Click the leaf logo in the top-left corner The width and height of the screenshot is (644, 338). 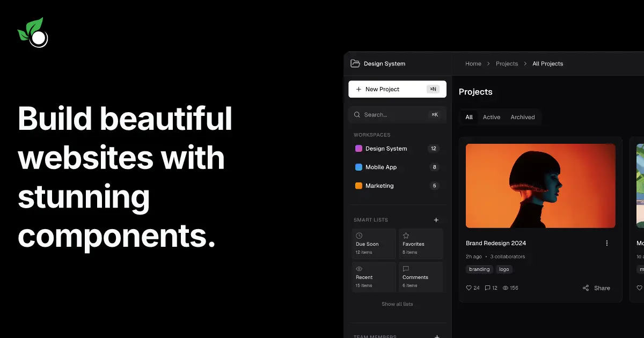pos(32,32)
